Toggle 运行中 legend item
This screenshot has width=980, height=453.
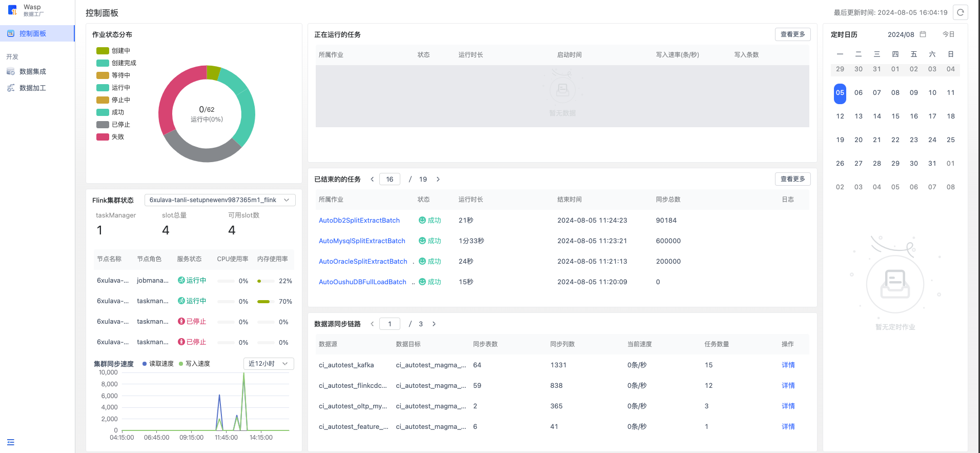(x=113, y=88)
